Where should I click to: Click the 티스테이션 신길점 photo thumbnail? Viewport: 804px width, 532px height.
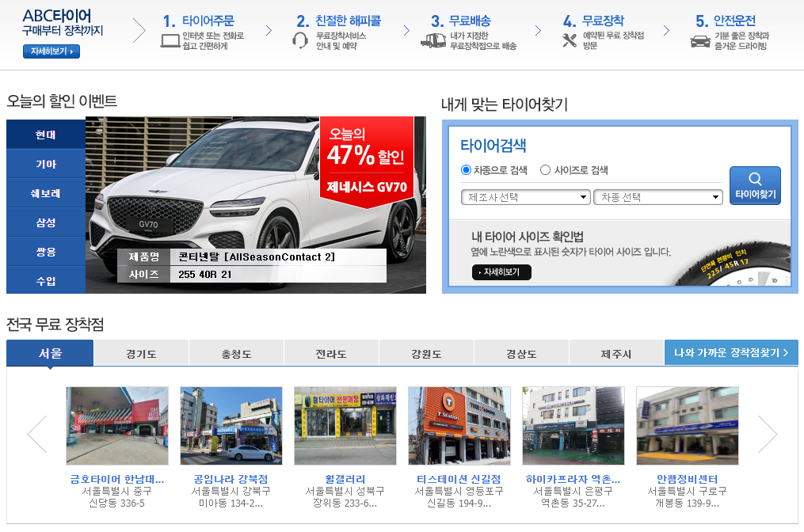pyautogui.click(x=459, y=426)
